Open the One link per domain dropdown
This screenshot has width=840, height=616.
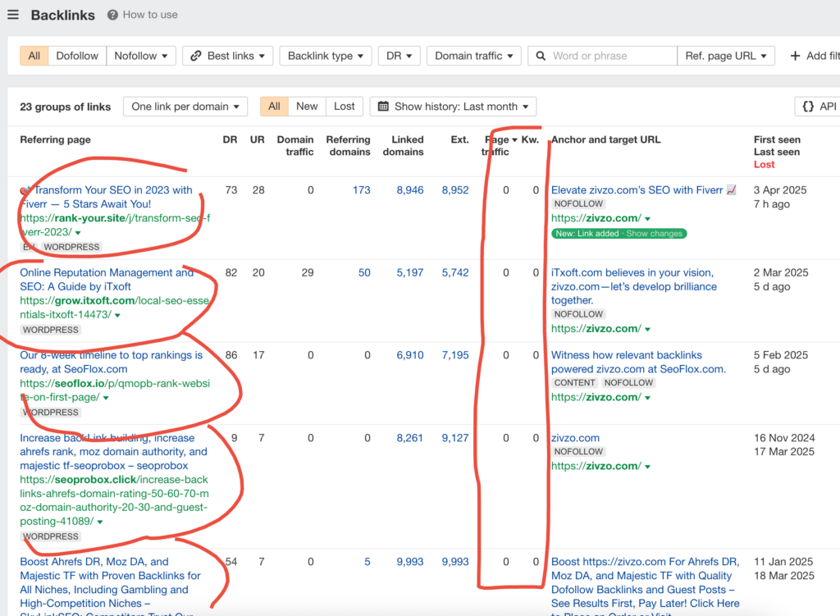tap(185, 106)
